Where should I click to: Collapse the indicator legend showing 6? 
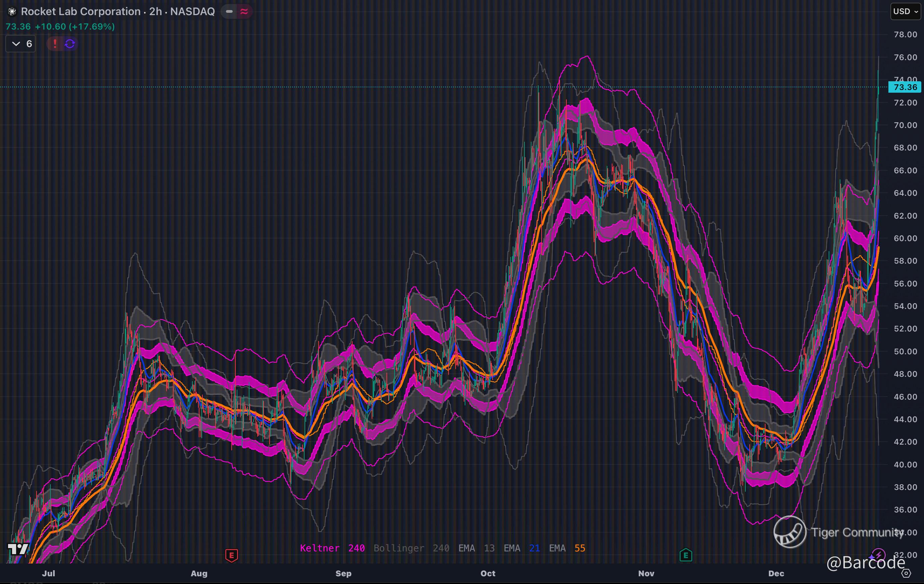[x=21, y=44]
